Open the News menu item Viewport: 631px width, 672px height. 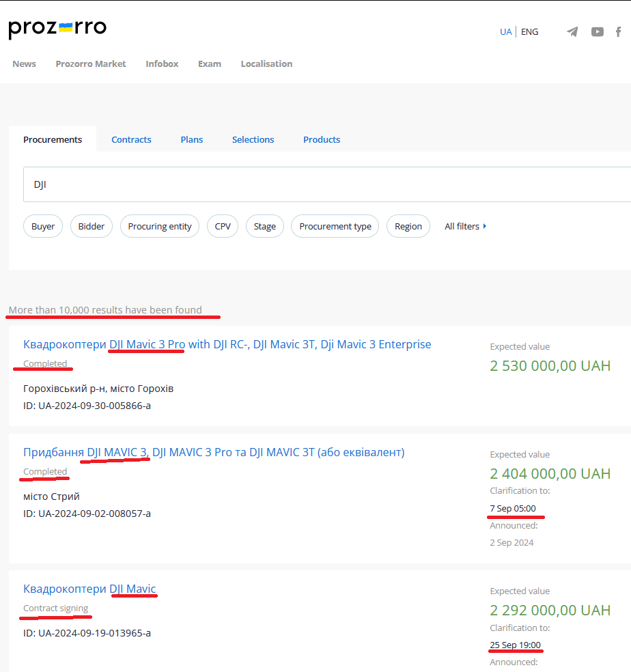tap(24, 64)
